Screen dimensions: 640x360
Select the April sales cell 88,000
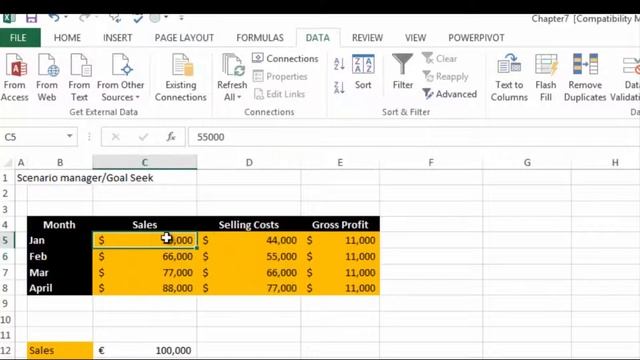click(x=145, y=288)
